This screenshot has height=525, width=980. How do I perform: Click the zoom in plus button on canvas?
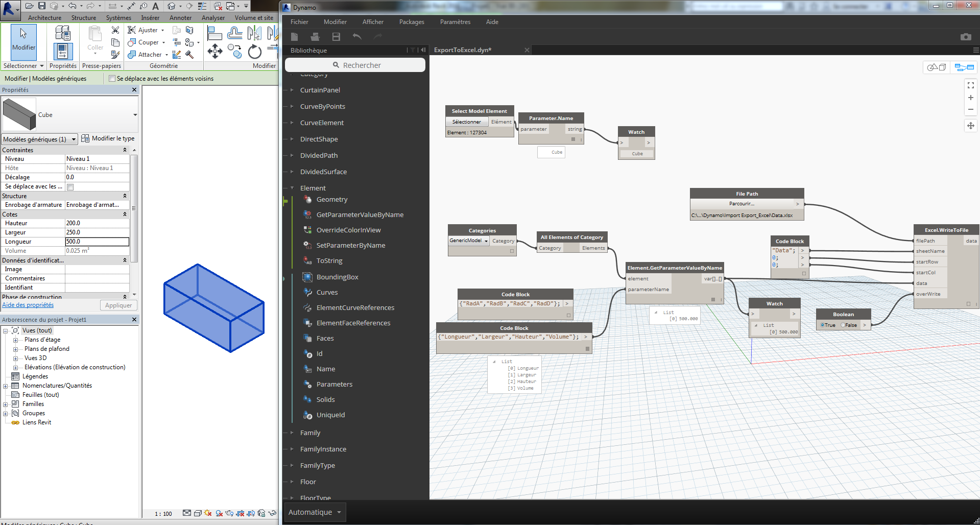970,98
